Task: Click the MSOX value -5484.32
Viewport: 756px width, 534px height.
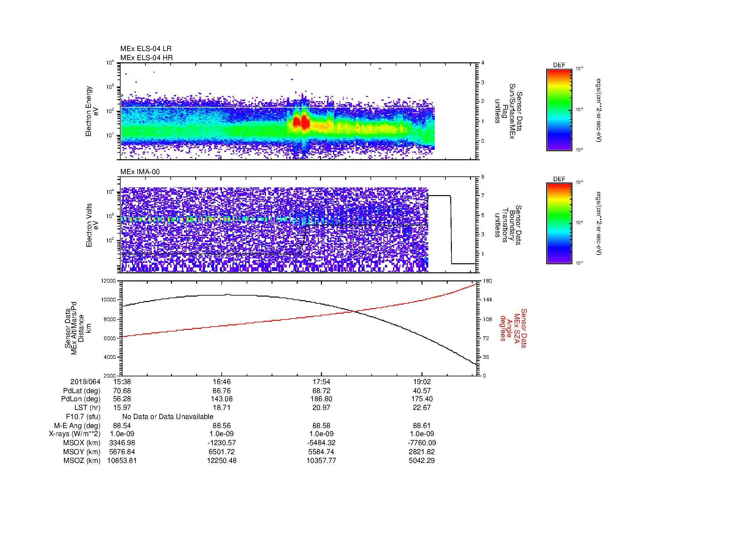Action: (322, 443)
